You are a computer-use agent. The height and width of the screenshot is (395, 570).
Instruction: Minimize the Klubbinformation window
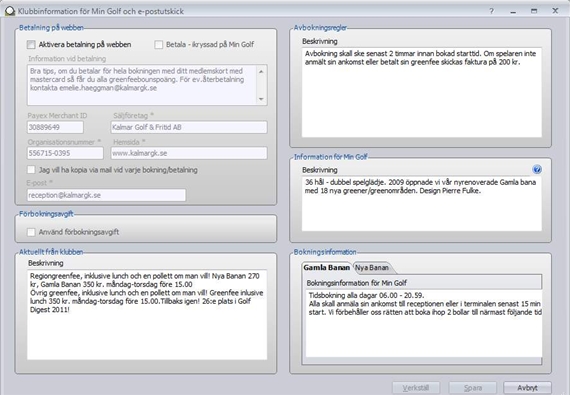click(513, 11)
